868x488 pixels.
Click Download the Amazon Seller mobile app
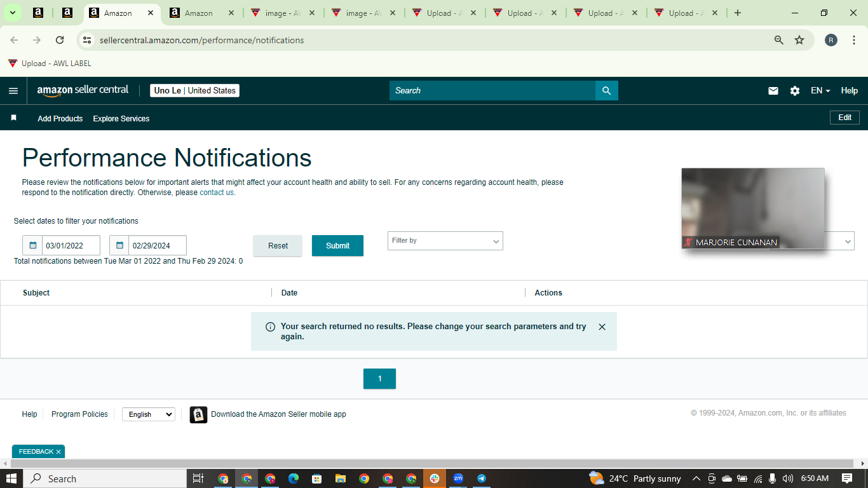(x=278, y=414)
